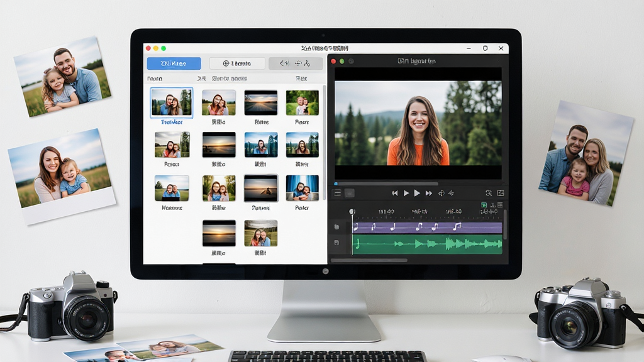Open the hamburger list icon below preview

pyautogui.click(x=338, y=194)
